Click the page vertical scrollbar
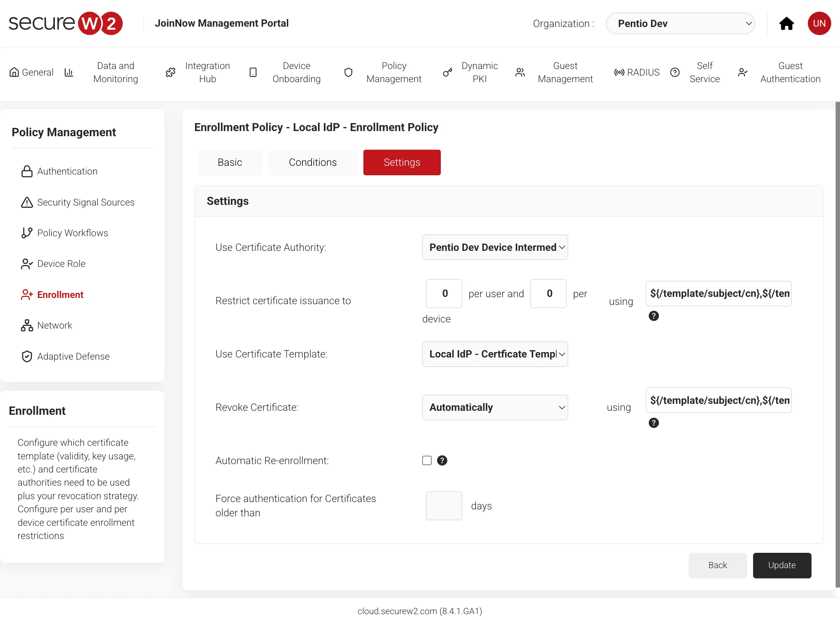 [x=837, y=345]
